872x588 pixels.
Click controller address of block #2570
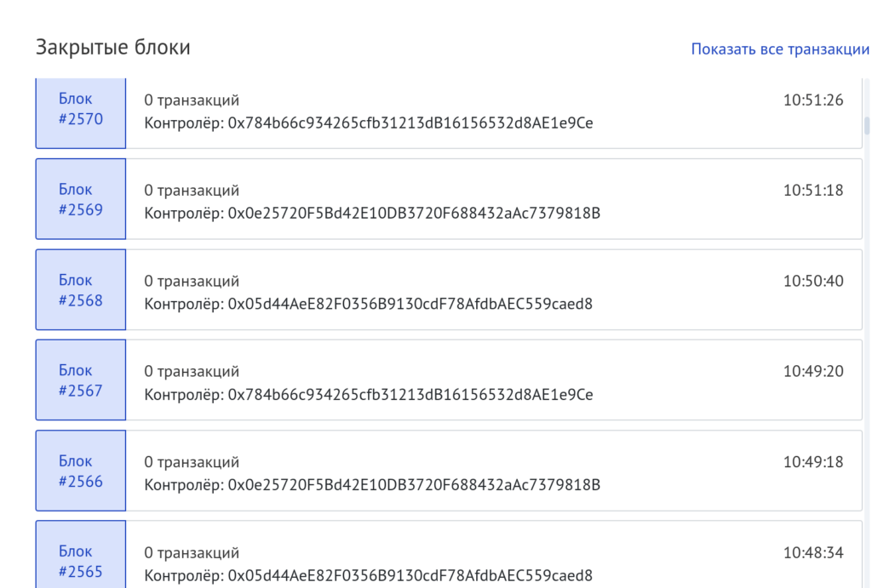[x=410, y=123]
